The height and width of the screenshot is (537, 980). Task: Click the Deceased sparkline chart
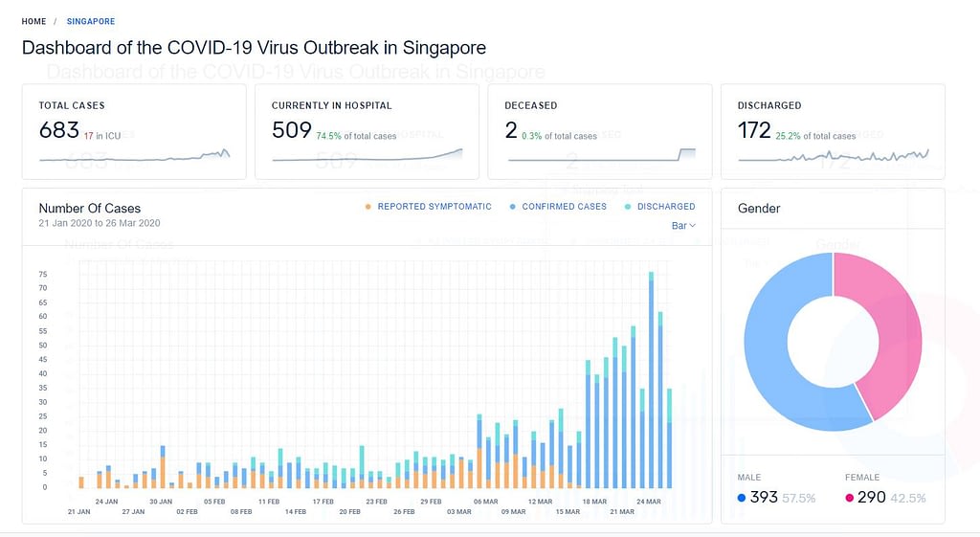click(x=601, y=155)
